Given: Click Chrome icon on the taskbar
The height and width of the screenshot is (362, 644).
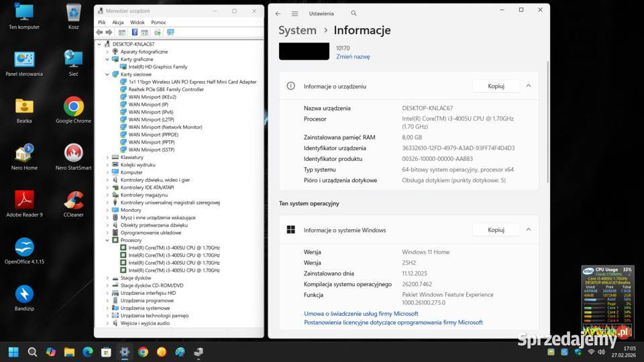Looking at the screenshot, I should (143, 352).
